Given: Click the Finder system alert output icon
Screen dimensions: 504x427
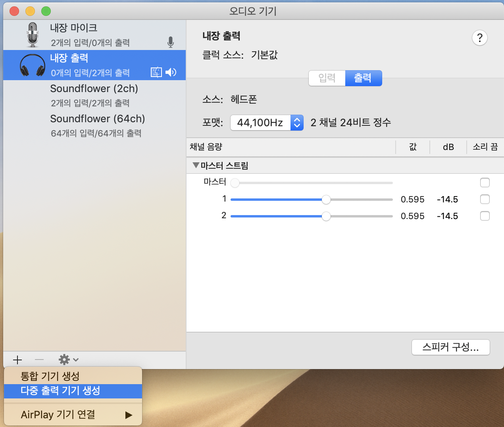Looking at the screenshot, I should [156, 72].
